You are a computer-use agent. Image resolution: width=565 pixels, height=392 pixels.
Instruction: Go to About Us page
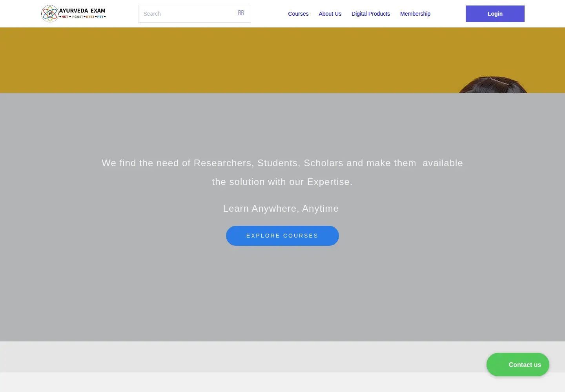[x=330, y=14]
